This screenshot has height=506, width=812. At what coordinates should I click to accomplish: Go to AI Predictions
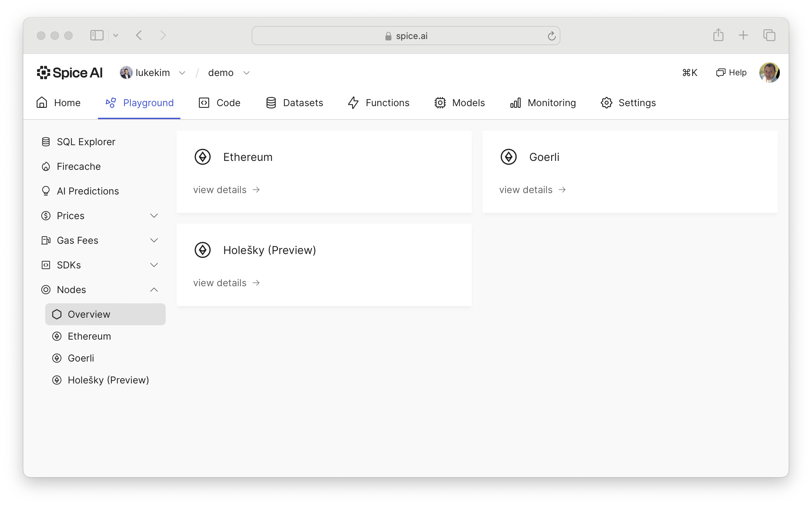(x=88, y=191)
